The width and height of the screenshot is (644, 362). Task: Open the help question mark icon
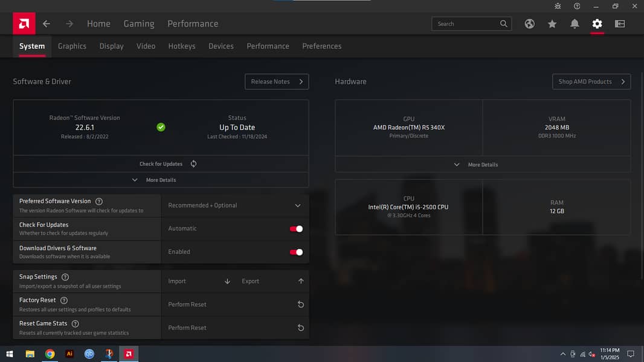[577, 6]
